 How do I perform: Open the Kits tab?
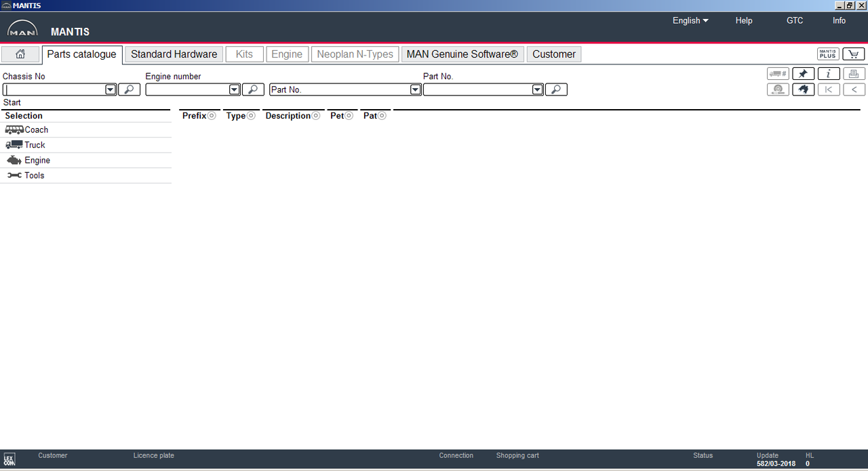click(x=244, y=54)
